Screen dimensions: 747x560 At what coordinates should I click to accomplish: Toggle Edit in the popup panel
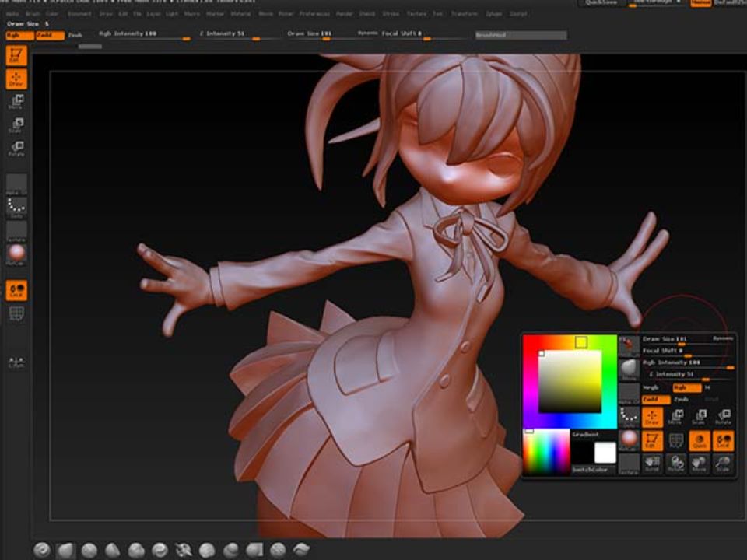click(x=652, y=440)
